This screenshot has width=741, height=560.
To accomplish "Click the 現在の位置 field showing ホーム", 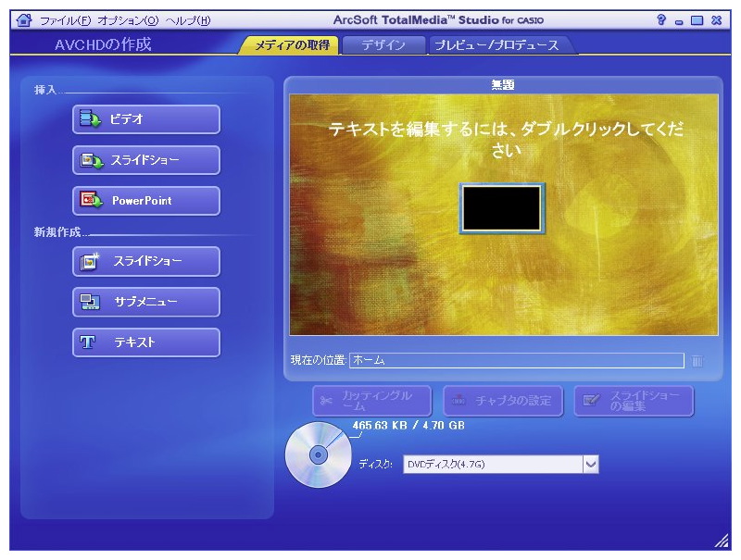I will tap(517, 360).
